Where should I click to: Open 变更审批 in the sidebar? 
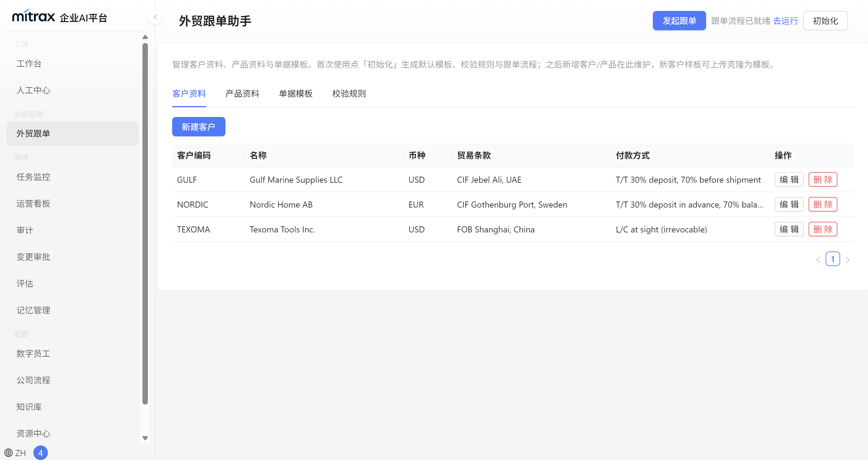[72, 257]
